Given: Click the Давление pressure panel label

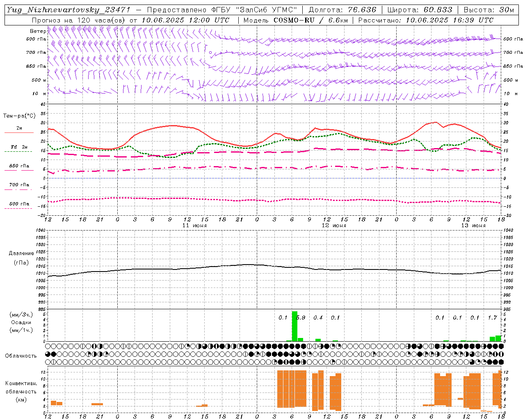Looking at the screenshot, I should 21,253.
